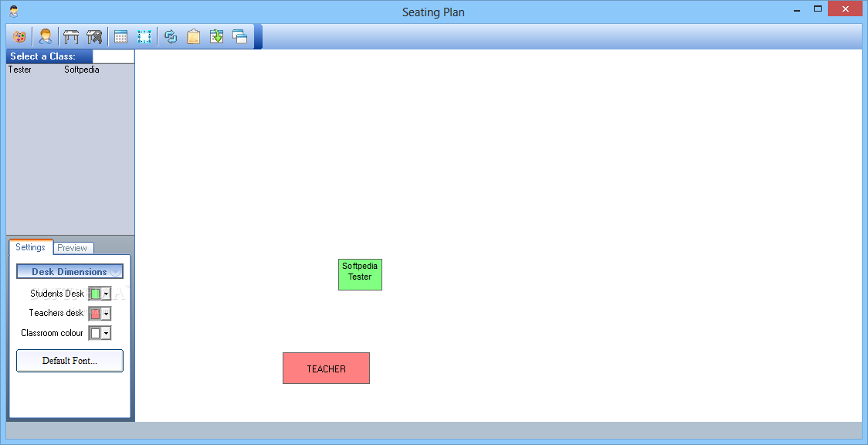Click the green Students Desk colour swatch
The image size is (868, 445).
(95, 294)
